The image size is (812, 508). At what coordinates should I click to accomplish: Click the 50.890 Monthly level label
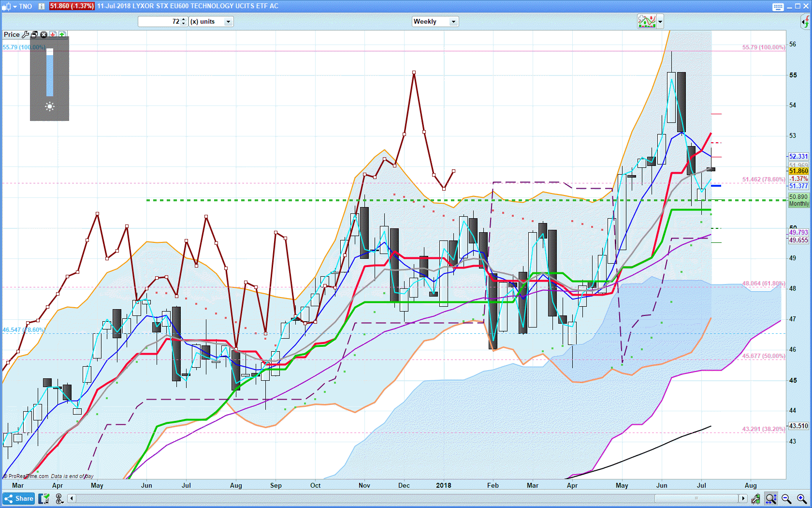point(798,200)
